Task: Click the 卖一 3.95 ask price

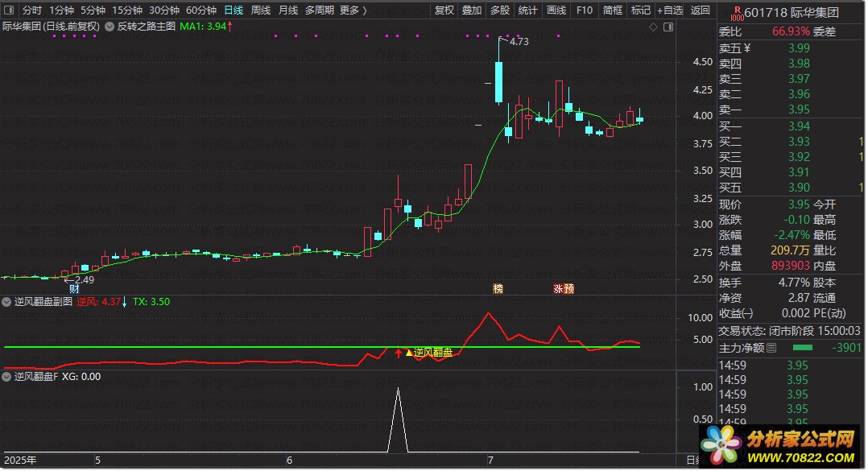Action: [799, 109]
